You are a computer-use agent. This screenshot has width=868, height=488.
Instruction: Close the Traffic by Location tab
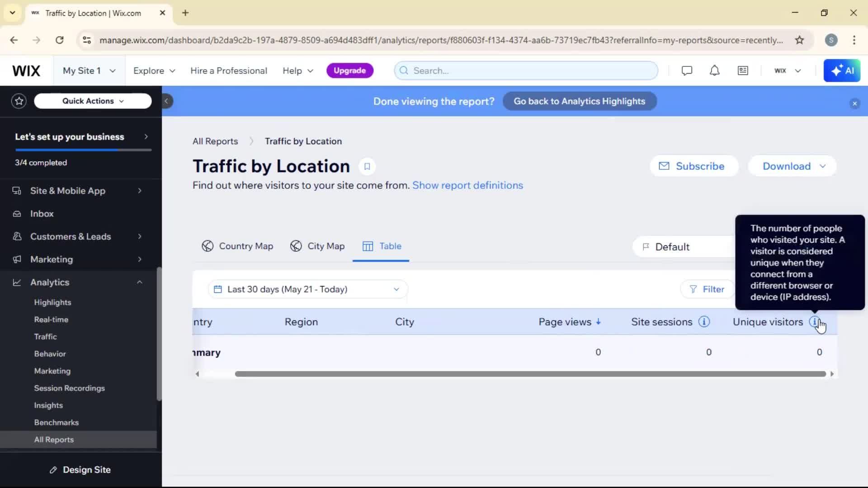point(162,13)
